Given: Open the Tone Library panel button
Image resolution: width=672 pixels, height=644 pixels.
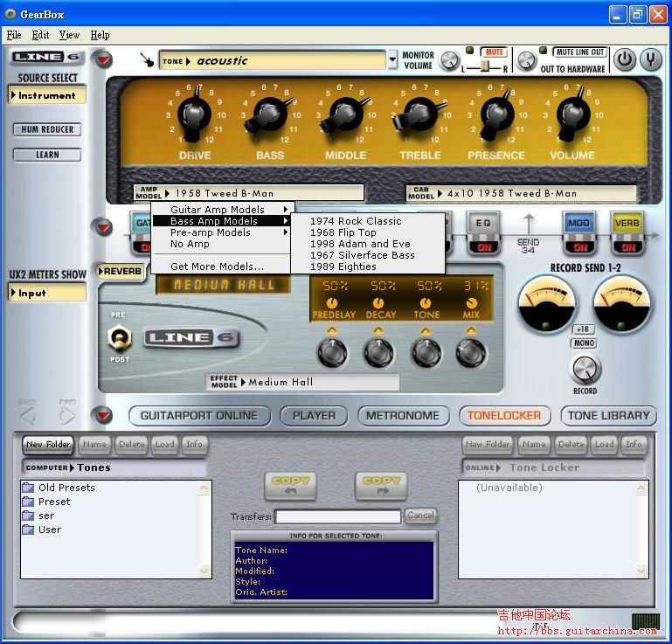Looking at the screenshot, I should pyautogui.click(x=608, y=416).
